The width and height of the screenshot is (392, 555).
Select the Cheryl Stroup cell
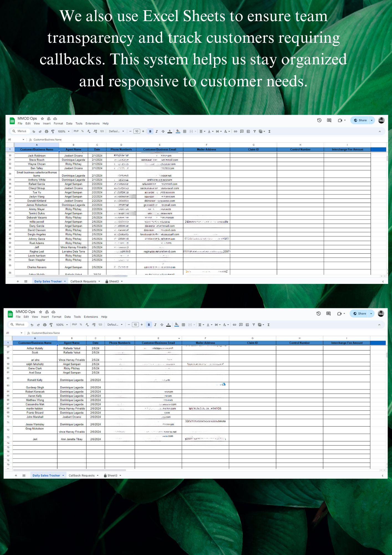[37, 188]
